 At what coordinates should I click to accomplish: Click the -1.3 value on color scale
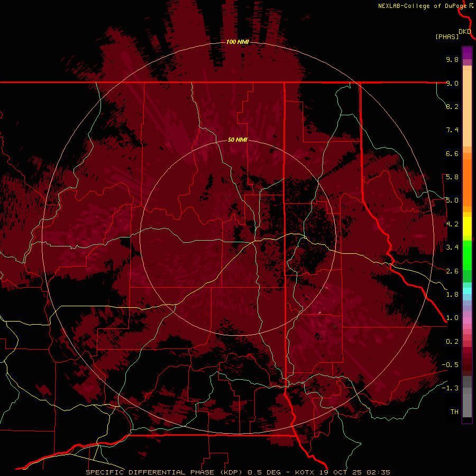click(450, 388)
